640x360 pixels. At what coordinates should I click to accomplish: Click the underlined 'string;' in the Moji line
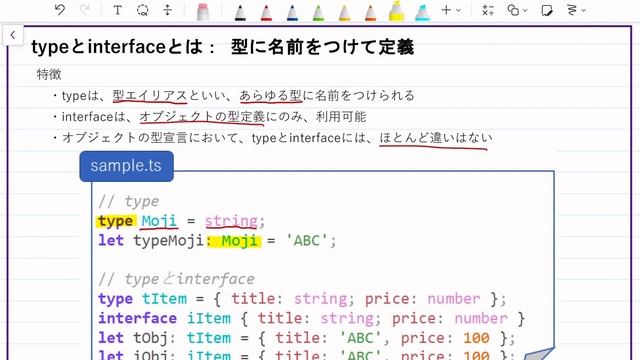[x=235, y=221]
